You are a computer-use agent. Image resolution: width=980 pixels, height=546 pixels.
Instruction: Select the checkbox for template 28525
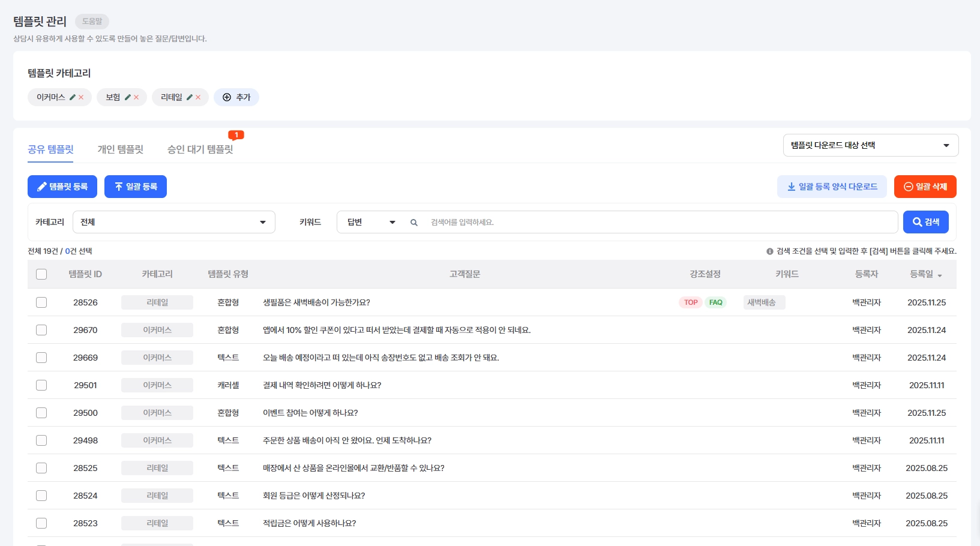[41, 468]
